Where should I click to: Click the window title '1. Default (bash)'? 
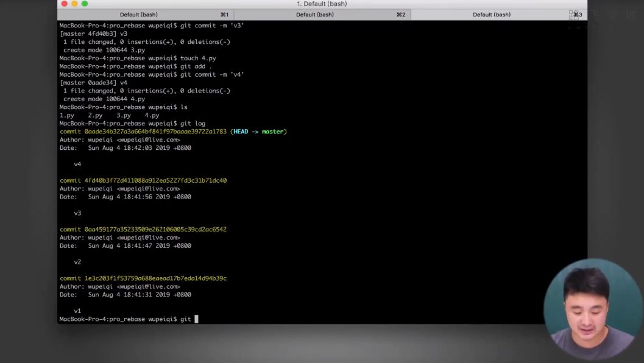click(x=322, y=4)
